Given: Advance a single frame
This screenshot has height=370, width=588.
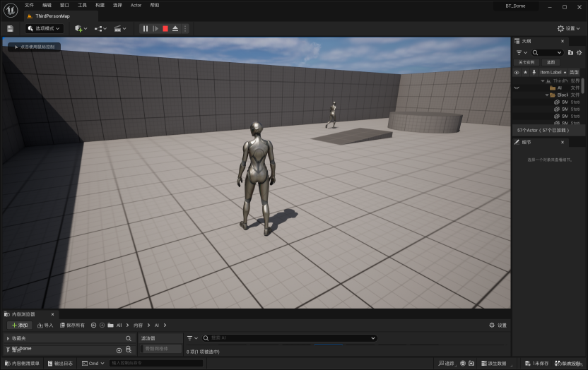Looking at the screenshot, I should [155, 28].
